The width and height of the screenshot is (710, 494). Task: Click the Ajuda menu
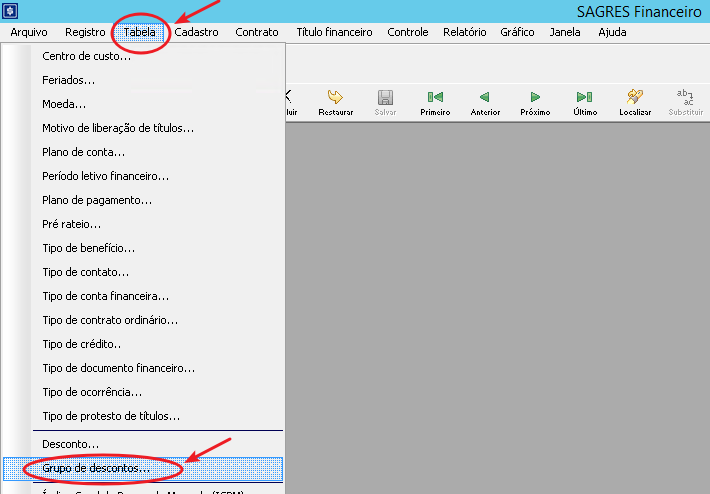(x=612, y=32)
